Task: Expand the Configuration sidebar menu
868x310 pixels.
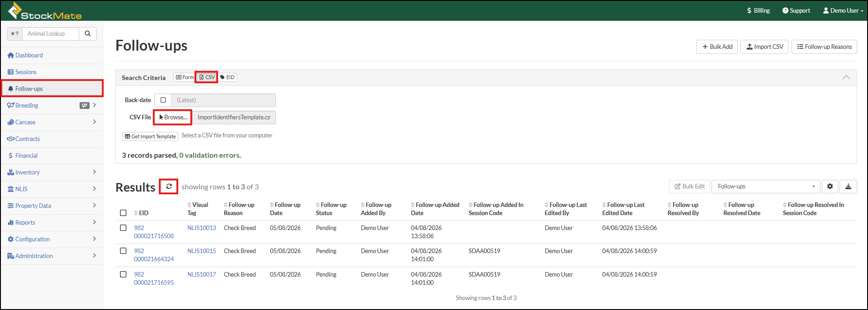Action: (94, 239)
